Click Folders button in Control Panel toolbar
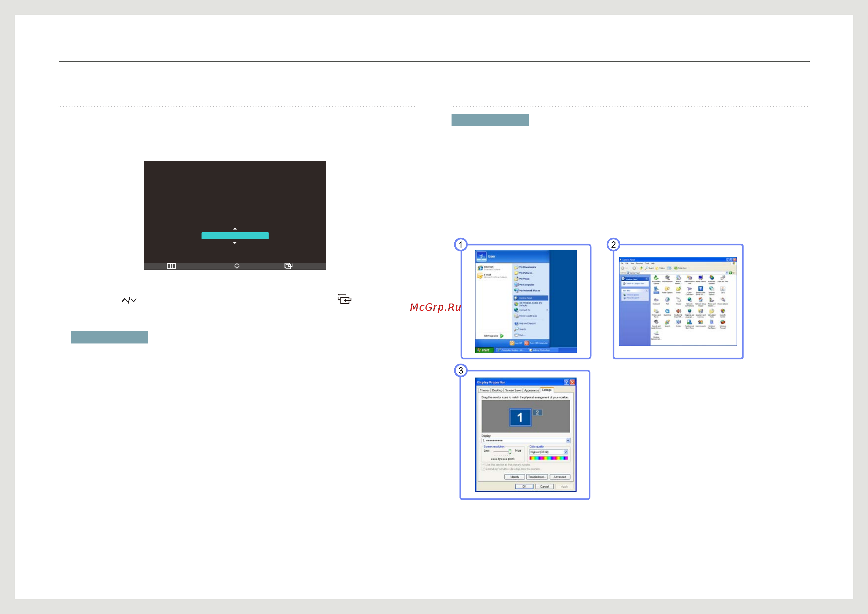The height and width of the screenshot is (614, 868). [660, 268]
